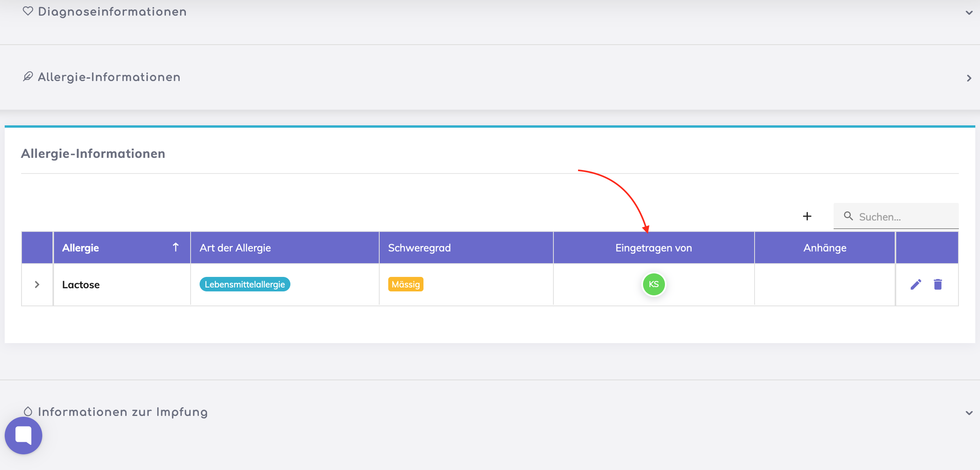Expand Diagnoseinformationen section chevron
This screenshot has height=470, width=980.
tap(969, 13)
